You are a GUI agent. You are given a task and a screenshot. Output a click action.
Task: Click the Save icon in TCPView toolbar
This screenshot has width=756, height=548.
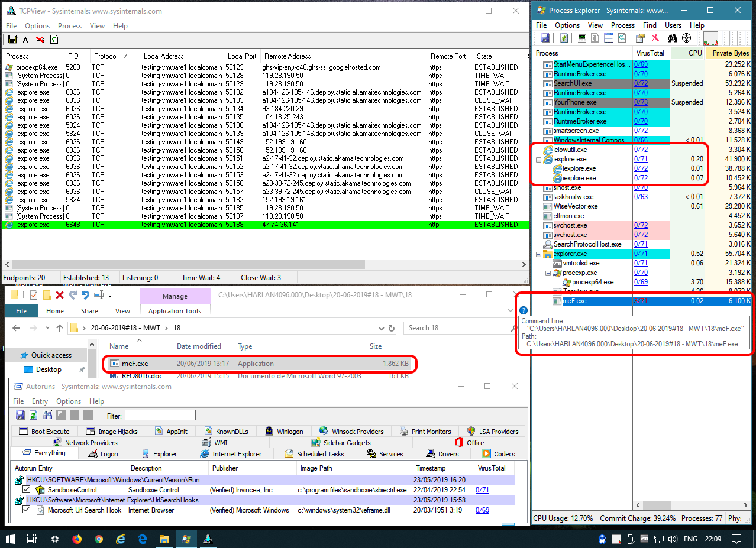pyautogui.click(x=12, y=40)
